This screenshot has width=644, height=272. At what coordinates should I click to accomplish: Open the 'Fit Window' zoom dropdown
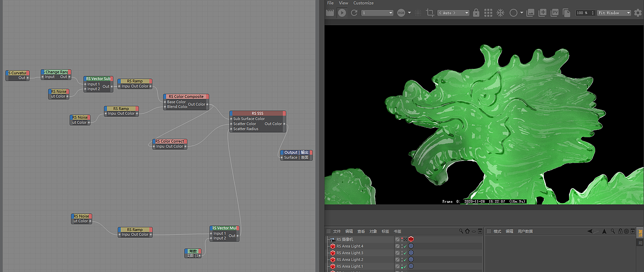pos(614,13)
